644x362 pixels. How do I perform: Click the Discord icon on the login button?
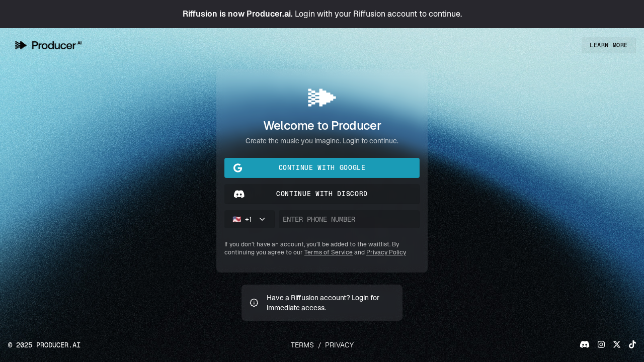pos(239,194)
